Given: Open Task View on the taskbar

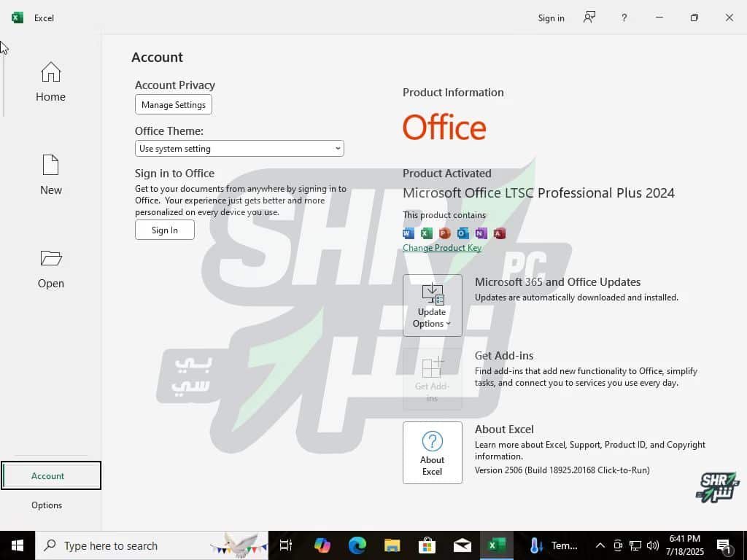Looking at the screenshot, I should point(286,545).
